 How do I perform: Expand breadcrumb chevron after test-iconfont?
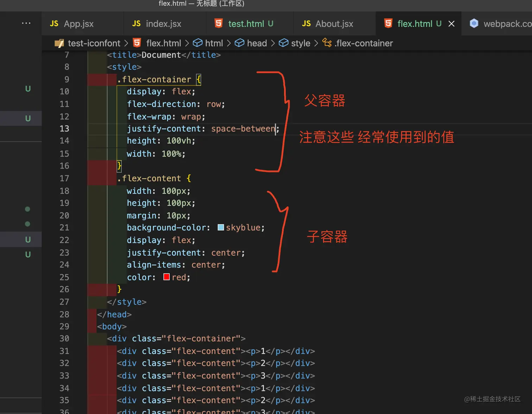126,43
